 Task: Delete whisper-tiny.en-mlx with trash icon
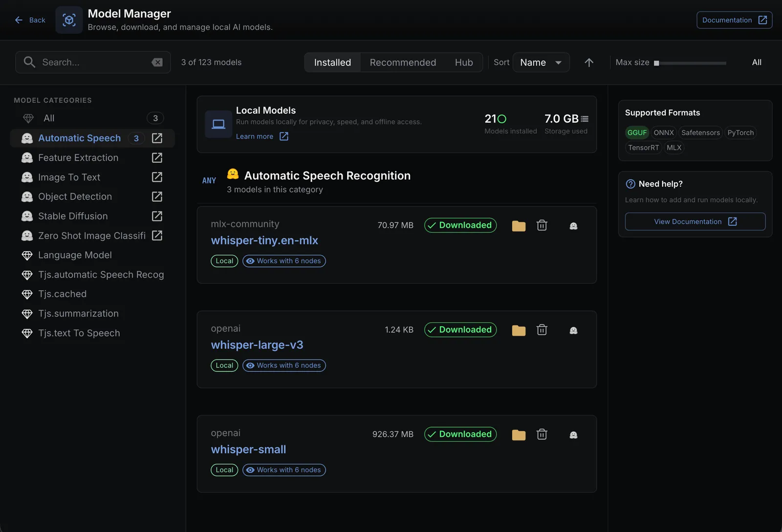(x=542, y=225)
